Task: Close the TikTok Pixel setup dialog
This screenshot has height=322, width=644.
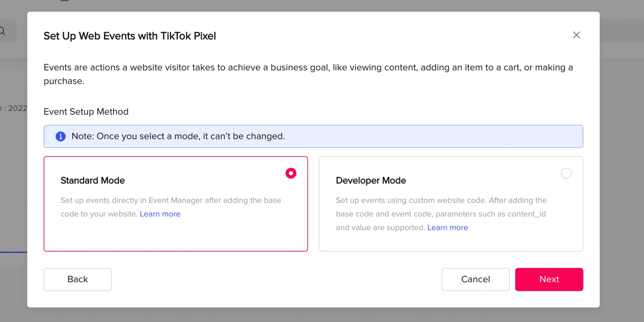Action: (x=576, y=35)
